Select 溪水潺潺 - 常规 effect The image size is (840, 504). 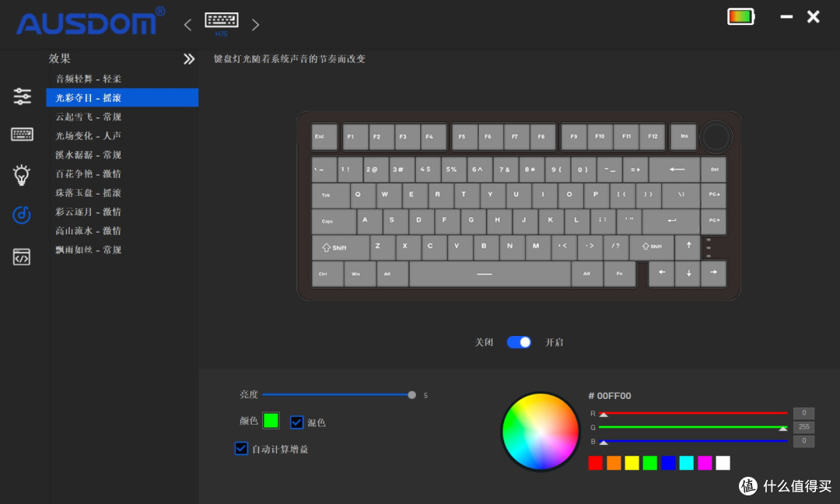[122, 155]
